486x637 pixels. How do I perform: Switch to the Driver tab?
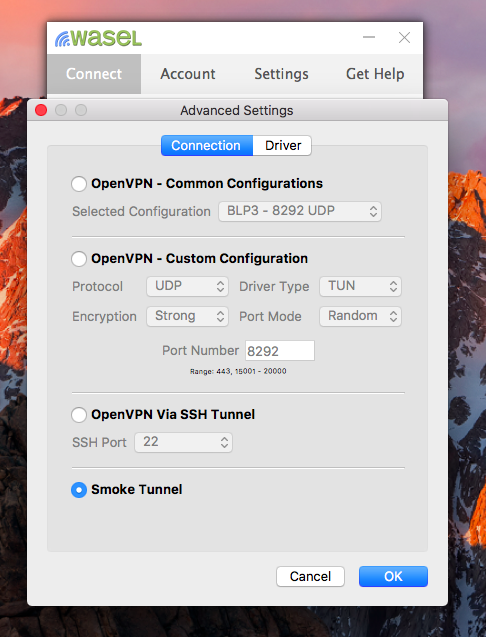point(282,145)
